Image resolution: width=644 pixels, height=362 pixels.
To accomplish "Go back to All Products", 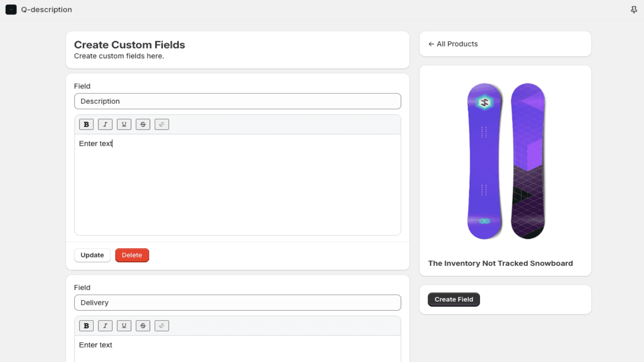I will coord(453,44).
